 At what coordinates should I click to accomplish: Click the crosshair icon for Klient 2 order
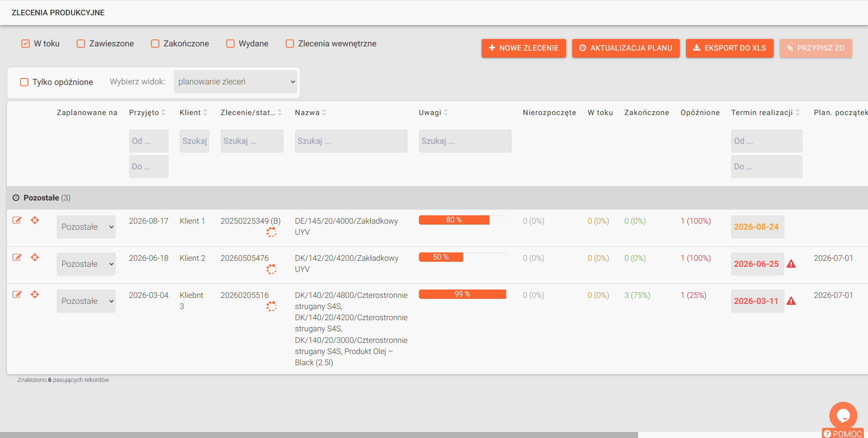coord(35,258)
